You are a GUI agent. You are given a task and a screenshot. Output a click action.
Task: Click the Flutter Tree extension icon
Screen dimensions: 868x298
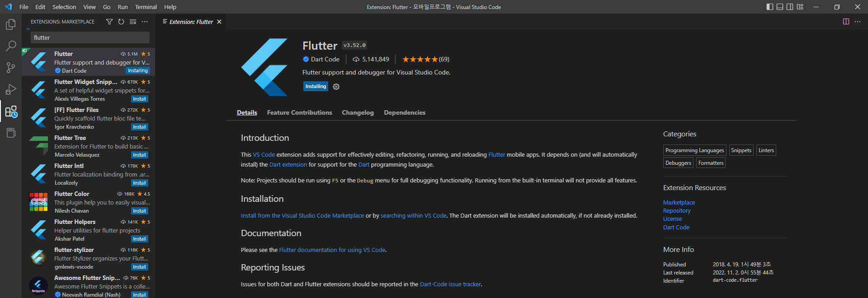pyautogui.click(x=38, y=146)
